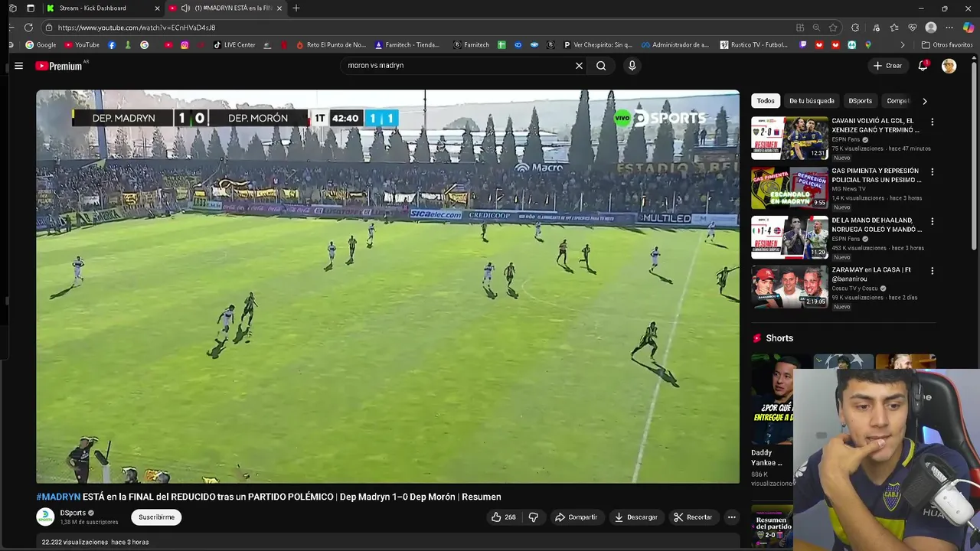Launch Copilot from the Edge toolbar
This screenshot has width=980, height=551.
click(969, 28)
